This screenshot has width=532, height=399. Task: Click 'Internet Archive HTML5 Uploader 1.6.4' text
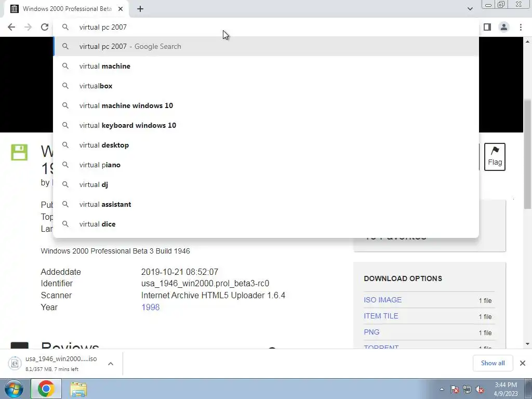click(x=213, y=295)
